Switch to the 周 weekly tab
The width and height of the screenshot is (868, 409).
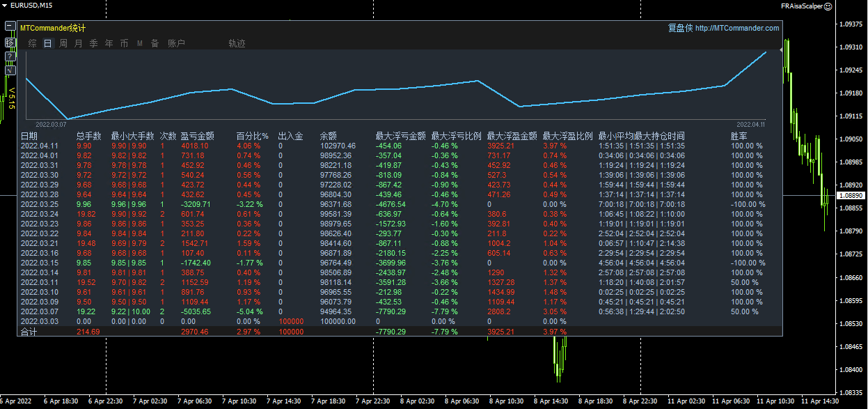(x=63, y=43)
